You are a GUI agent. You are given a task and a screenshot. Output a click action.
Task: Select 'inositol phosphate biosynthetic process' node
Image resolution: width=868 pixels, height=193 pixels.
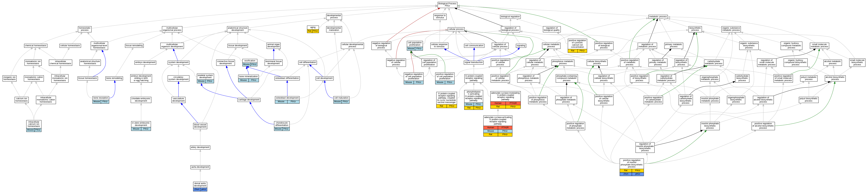tap(710, 126)
